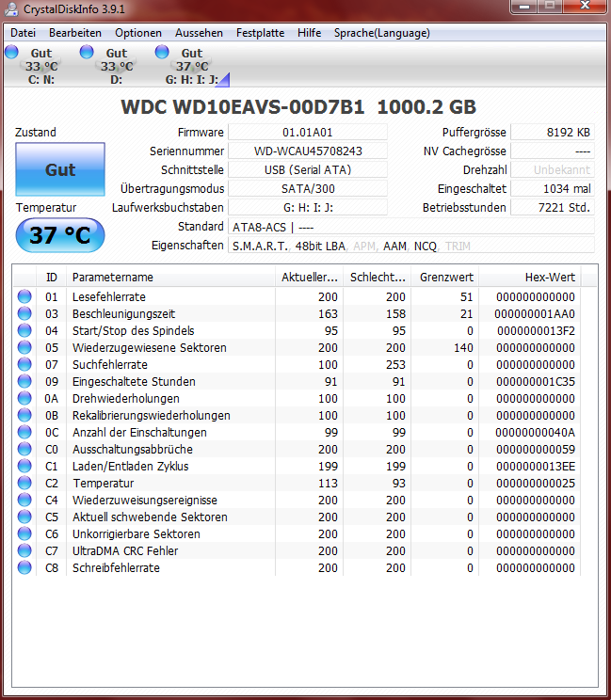
Task: Click the CrystalDiskInfo title bar app icon
Action: point(11,8)
